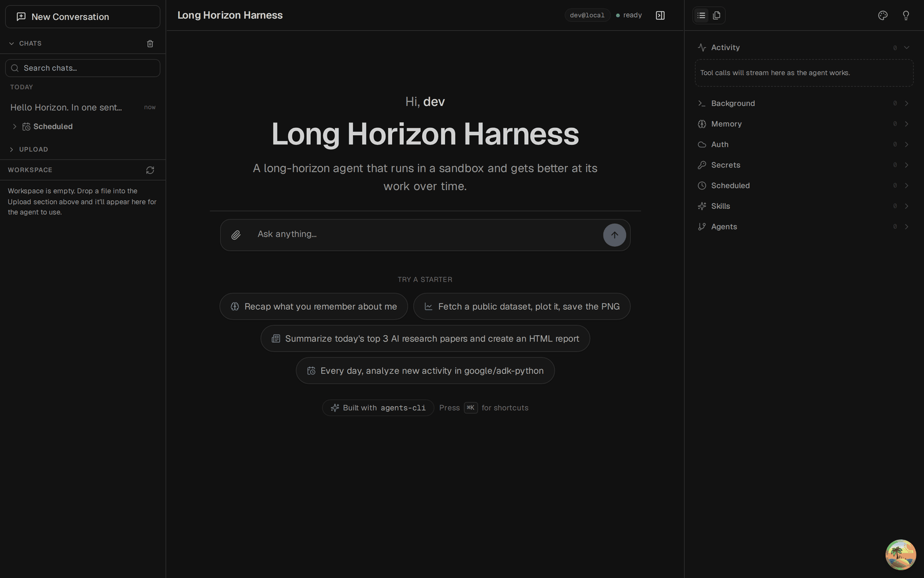The image size is (924, 578).
Task: Click the Ask anything input box
Action: pos(425,234)
